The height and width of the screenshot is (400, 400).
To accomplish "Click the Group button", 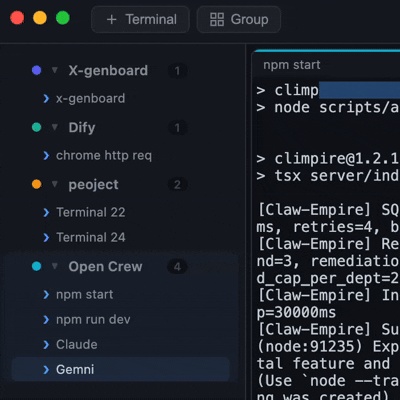I will (x=239, y=19).
